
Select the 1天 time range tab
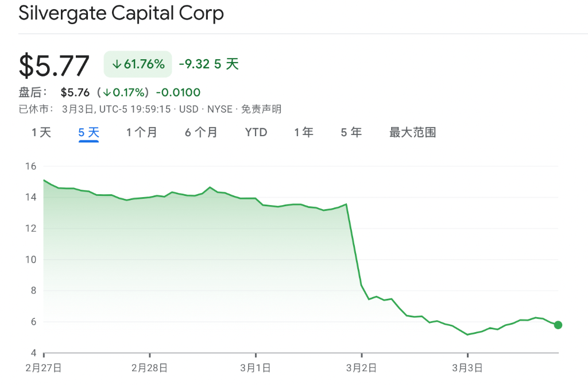[x=41, y=133]
